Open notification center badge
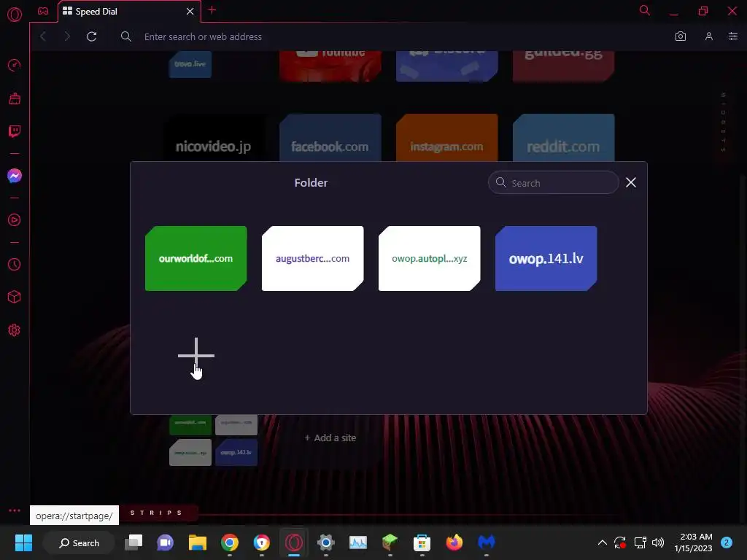747x560 pixels. 726,542
